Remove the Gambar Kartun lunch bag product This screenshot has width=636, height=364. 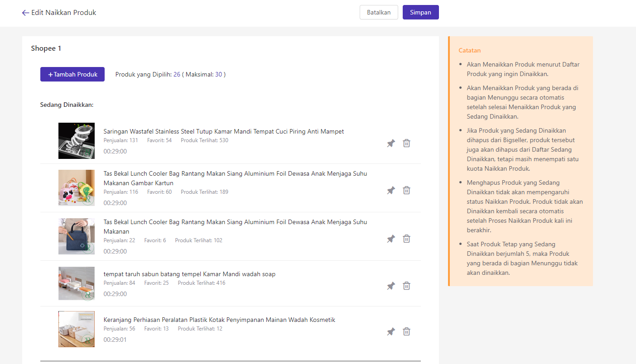[x=407, y=191]
